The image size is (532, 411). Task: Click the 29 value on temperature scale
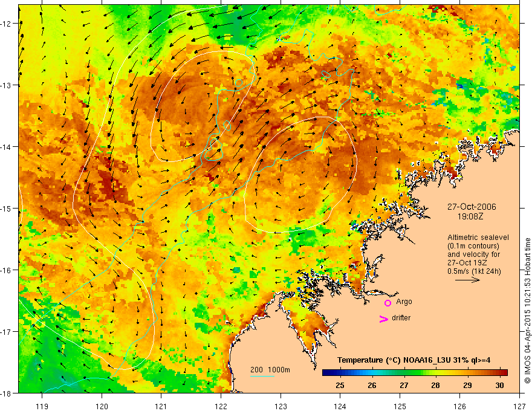(467, 385)
